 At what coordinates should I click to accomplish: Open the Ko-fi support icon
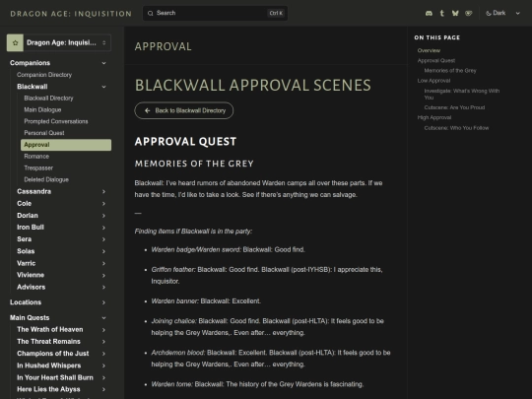(469, 13)
